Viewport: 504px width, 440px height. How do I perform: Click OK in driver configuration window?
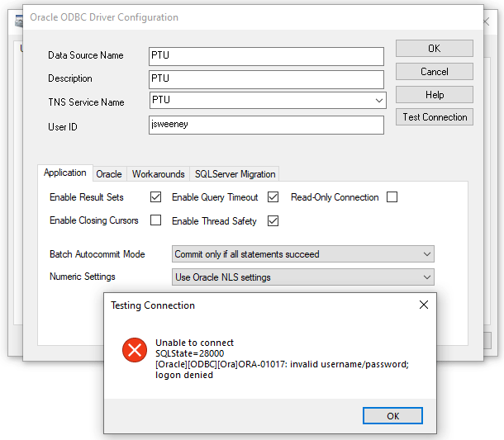point(435,49)
